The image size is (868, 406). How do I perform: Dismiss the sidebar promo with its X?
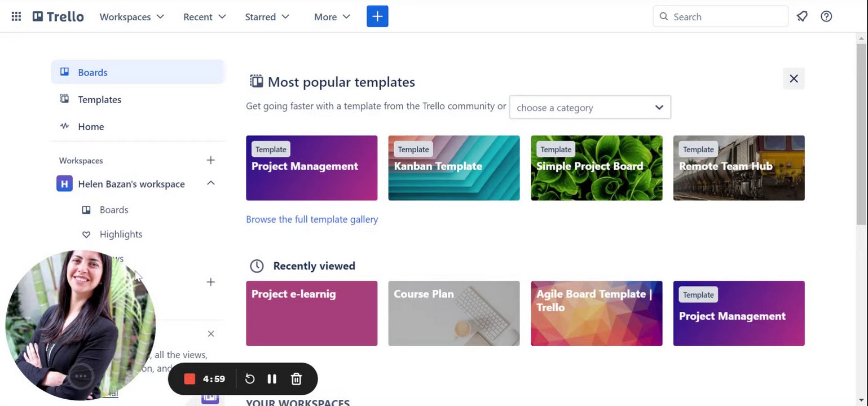pyautogui.click(x=210, y=334)
